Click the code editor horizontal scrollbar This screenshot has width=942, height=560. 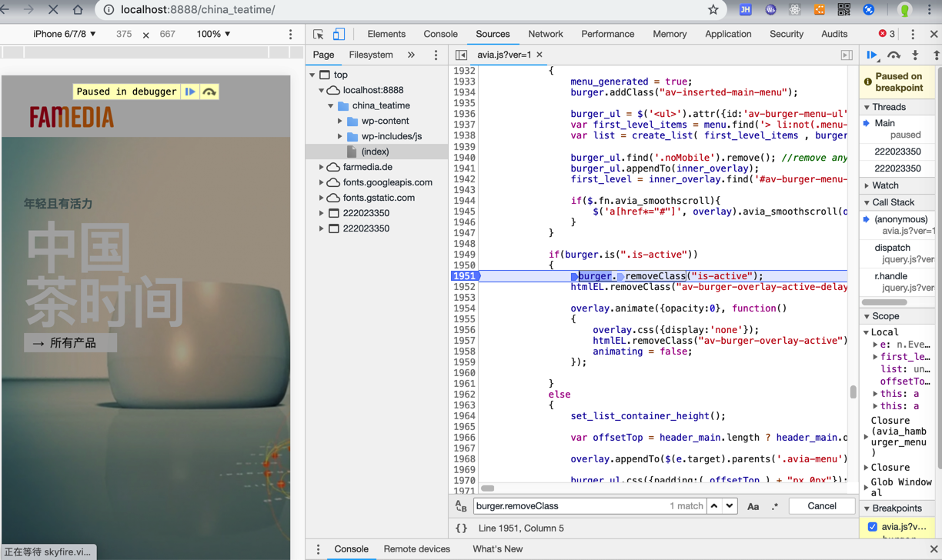point(488,488)
